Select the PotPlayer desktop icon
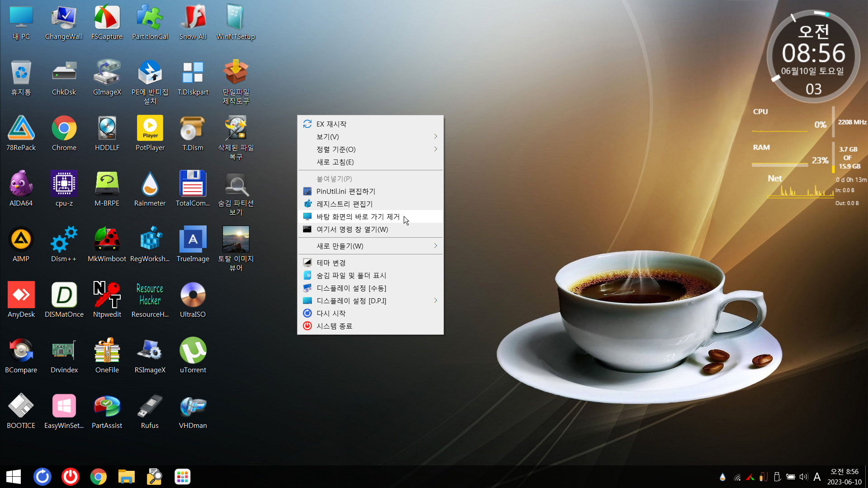Image resolution: width=868 pixels, height=488 pixels. [x=150, y=134]
